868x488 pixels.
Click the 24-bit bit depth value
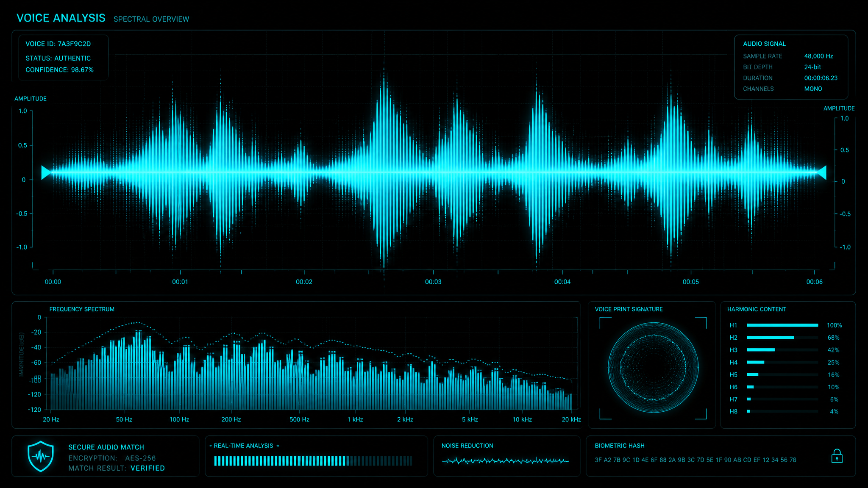[x=812, y=67]
